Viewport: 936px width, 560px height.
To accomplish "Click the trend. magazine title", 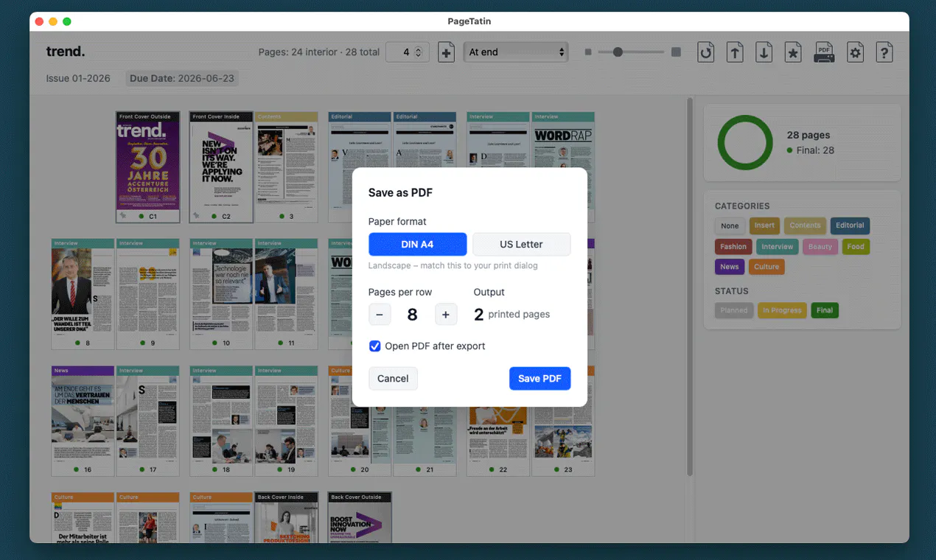I will click(x=66, y=52).
